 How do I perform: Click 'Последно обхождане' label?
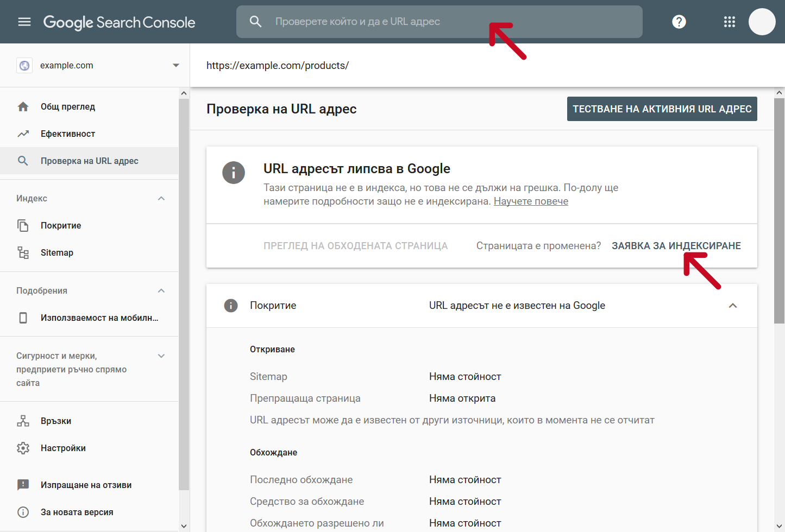301,480
